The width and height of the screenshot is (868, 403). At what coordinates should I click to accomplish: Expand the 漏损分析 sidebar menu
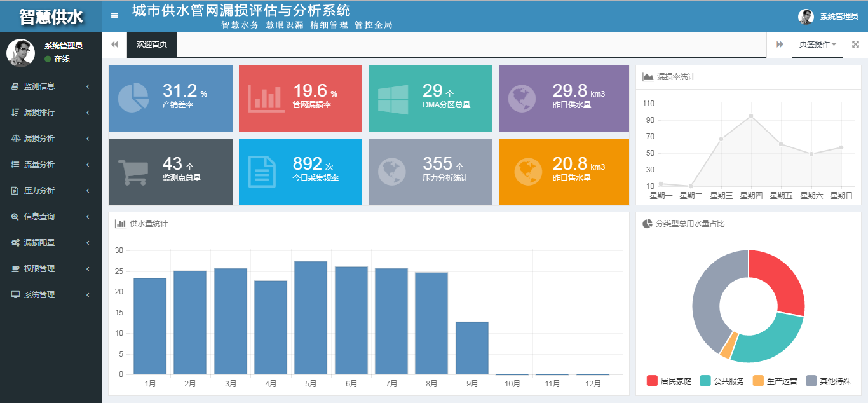(50, 139)
